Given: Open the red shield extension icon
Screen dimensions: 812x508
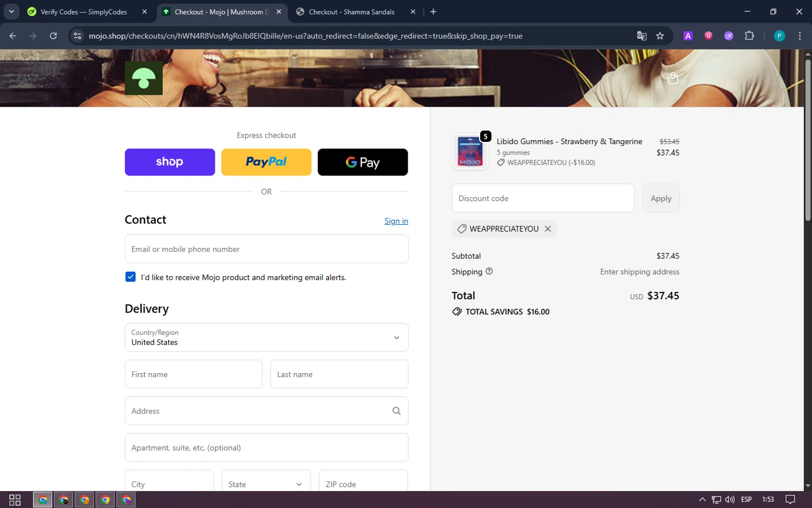Looking at the screenshot, I should tap(708, 36).
